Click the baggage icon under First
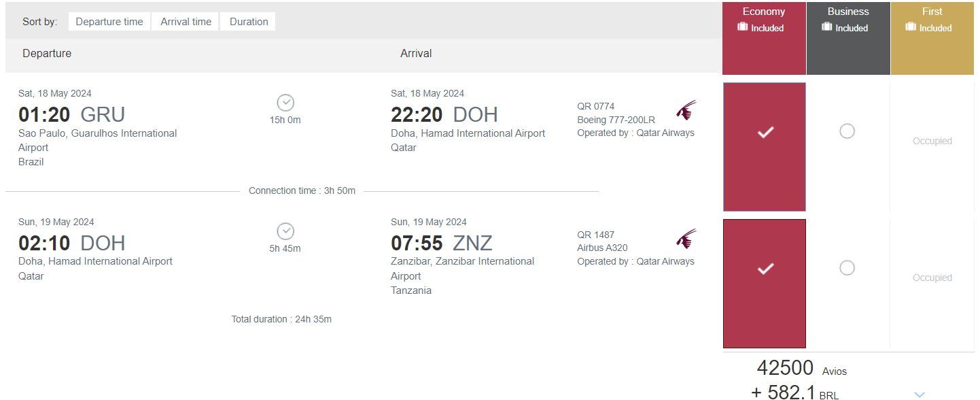Screen dimensions: 980x400 [911, 27]
